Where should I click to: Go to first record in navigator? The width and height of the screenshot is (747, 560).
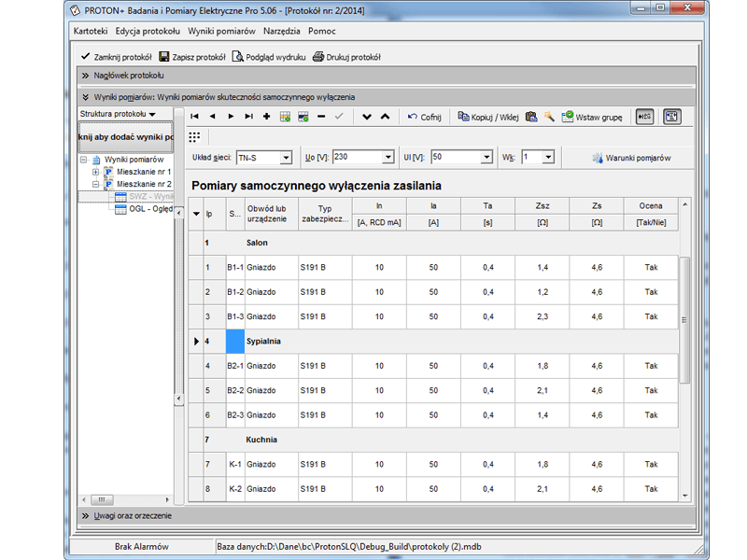194,117
